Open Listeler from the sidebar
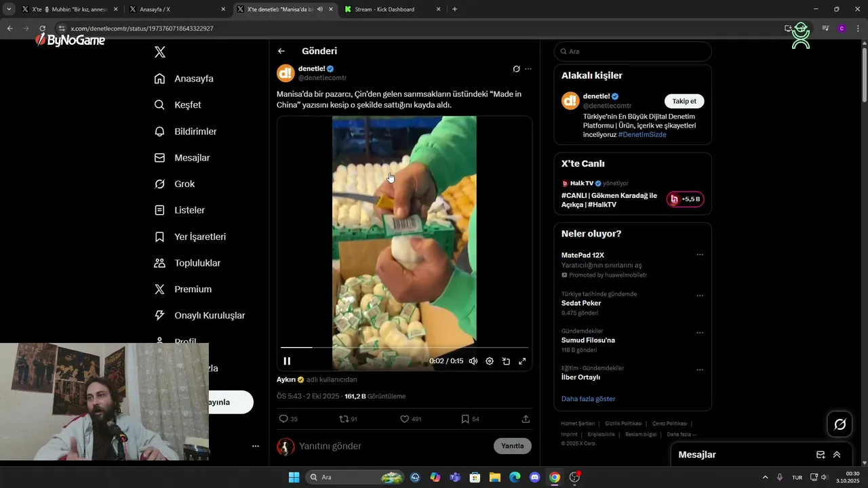This screenshot has height=488, width=868. (x=179, y=210)
